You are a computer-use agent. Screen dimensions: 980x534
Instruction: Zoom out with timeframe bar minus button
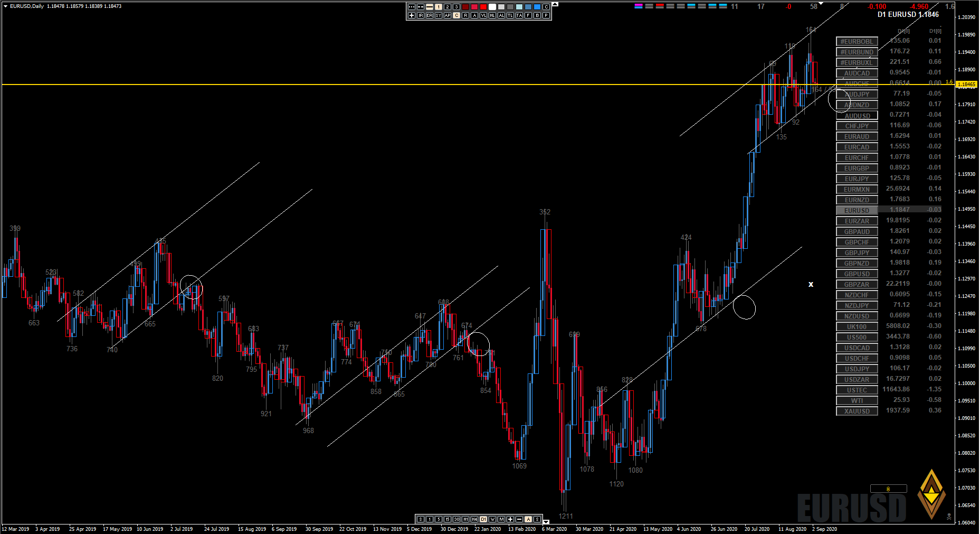click(x=519, y=519)
